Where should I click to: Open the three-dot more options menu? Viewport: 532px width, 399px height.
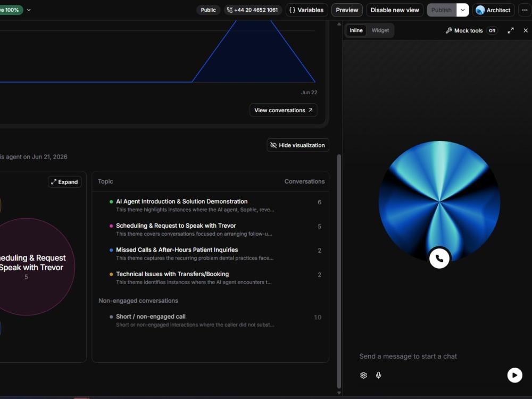(x=525, y=10)
